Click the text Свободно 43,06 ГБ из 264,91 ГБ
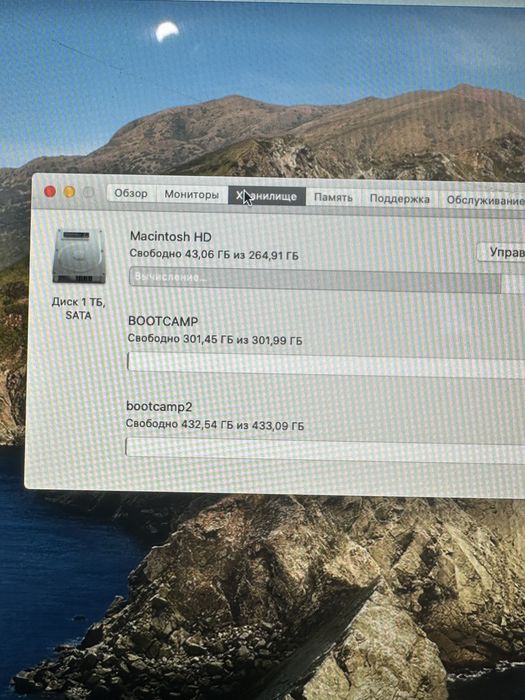Image resolution: width=525 pixels, height=700 pixels. click(x=214, y=254)
